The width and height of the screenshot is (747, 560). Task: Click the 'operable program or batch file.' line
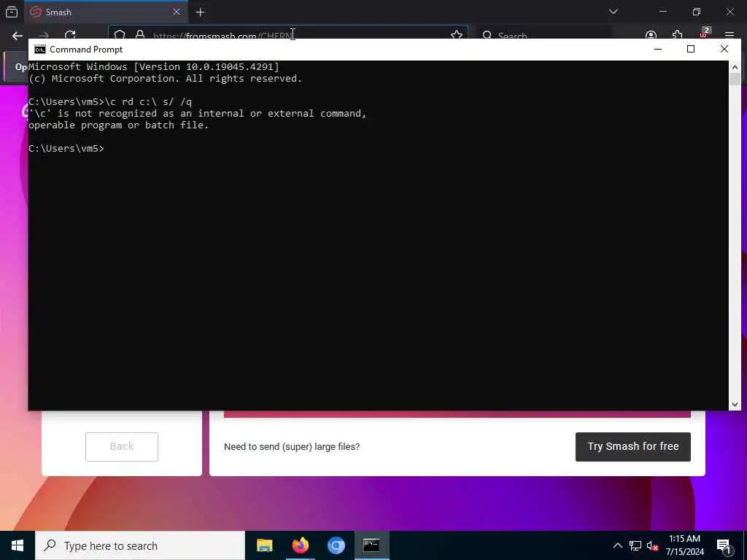click(119, 125)
